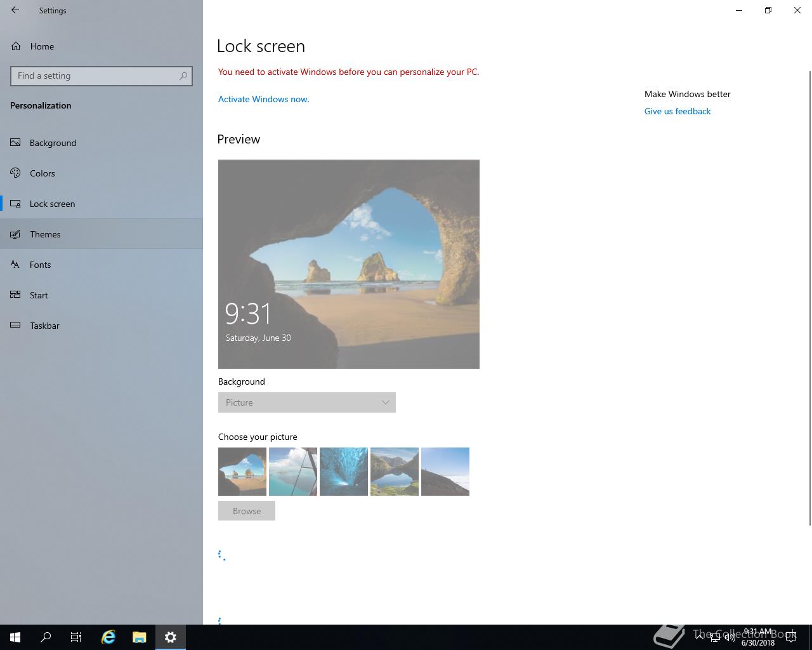Open Taskbar settings page
This screenshot has width=812, height=650.
click(x=101, y=326)
